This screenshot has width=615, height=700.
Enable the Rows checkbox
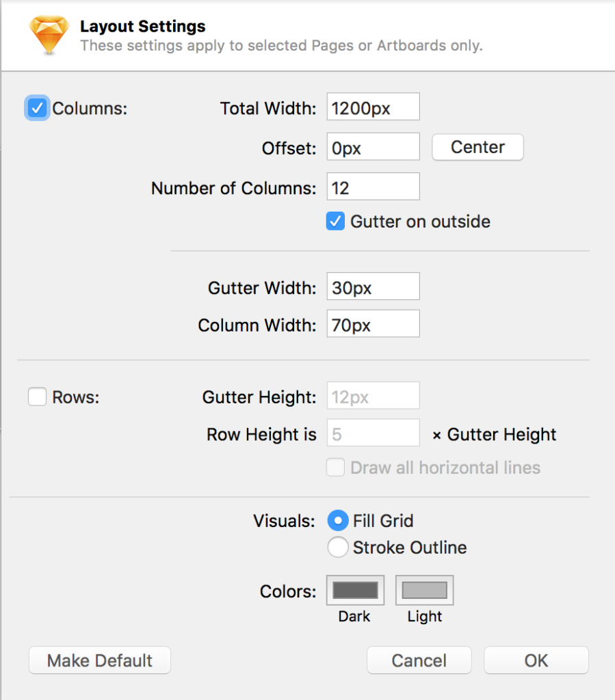tap(37, 396)
